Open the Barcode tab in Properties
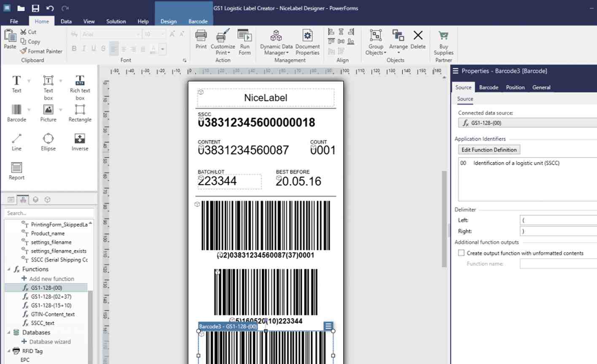Screen dimensions: 597x364 click(489, 87)
